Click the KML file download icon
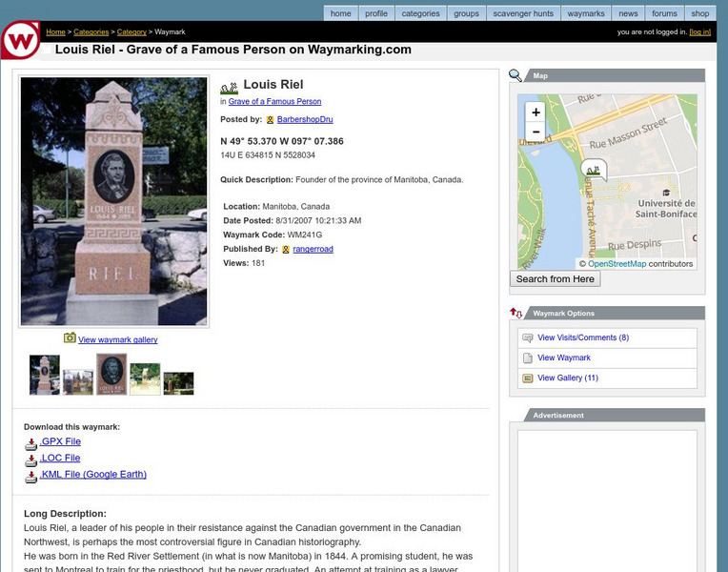728x572 pixels. [30, 477]
